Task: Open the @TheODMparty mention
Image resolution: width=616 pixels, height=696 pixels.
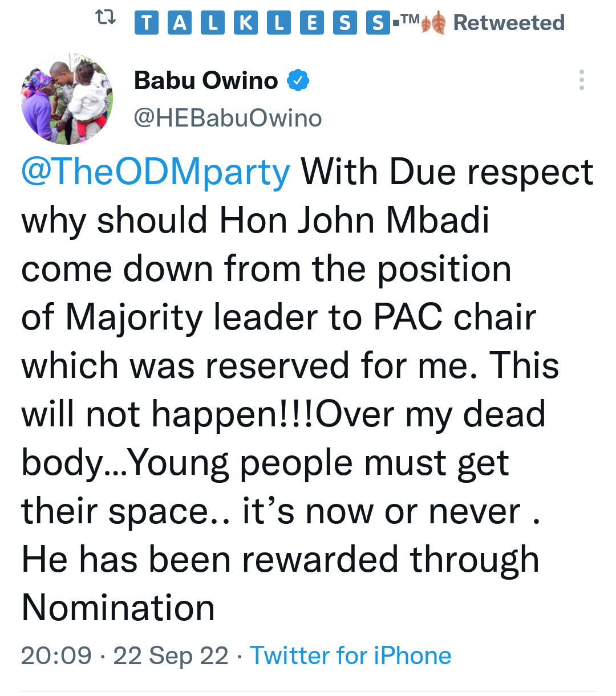Action: click(x=156, y=172)
